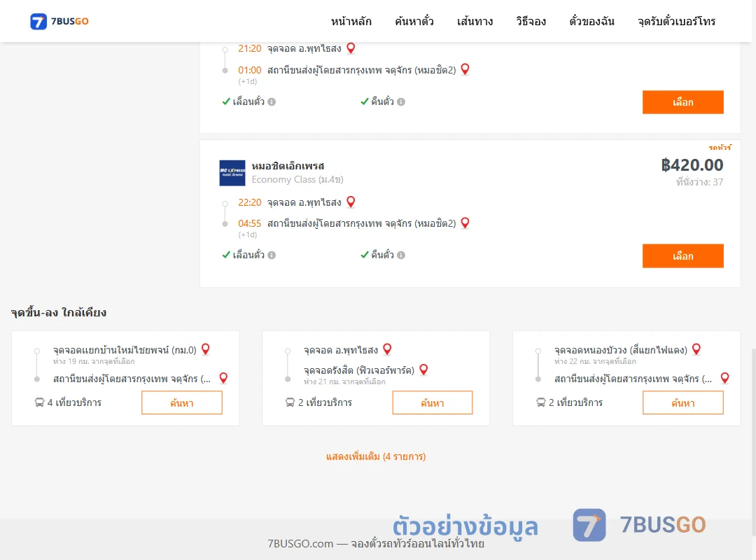Show map pin for 01:00 หมอชิต2 arrival
The width and height of the screenshot is (756, 560).
(x=465, y=69)
